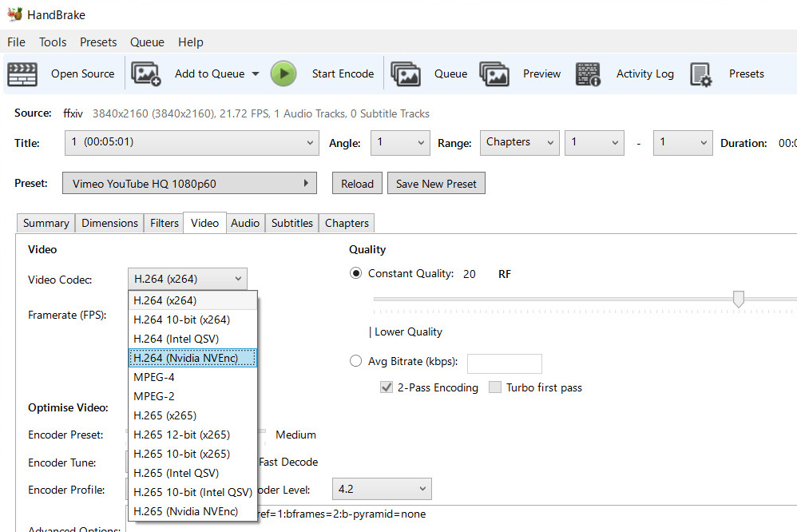The image size is (797, 532).
Task: Choose H.265 10-bit (Intel QSV) option
Action: coord(192,492)
